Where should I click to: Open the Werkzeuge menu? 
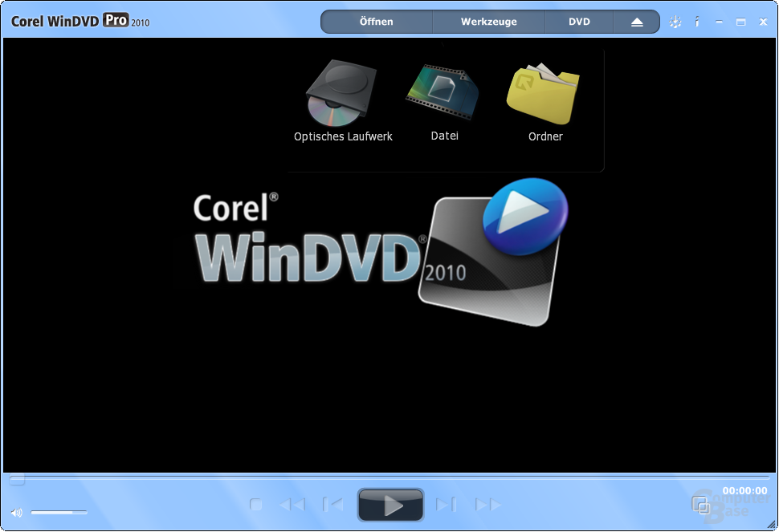tap(489, 22)
